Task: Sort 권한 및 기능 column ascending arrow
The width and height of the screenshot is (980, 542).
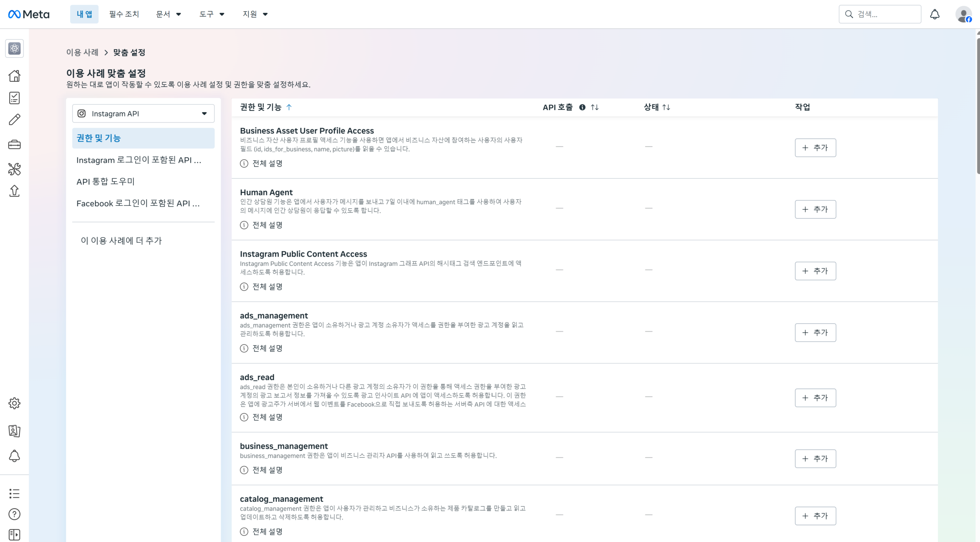Action: (x=289, y=107)
